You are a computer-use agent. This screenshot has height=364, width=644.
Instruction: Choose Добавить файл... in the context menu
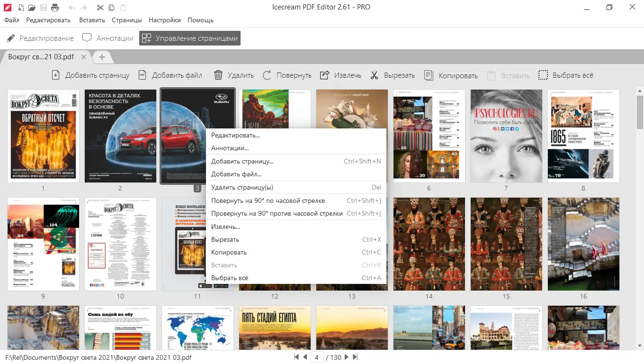(296, 174)
